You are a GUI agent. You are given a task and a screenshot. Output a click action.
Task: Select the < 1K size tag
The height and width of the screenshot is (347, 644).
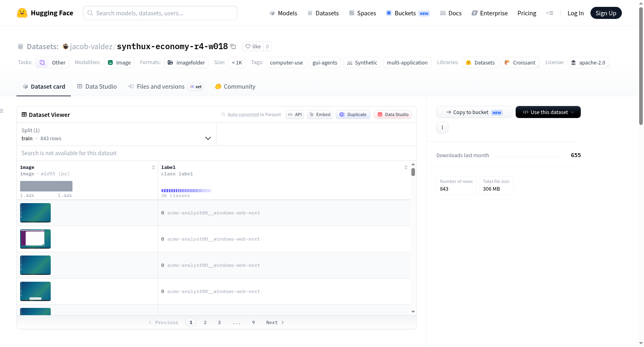pyautogui.click(x=237, y=62)
